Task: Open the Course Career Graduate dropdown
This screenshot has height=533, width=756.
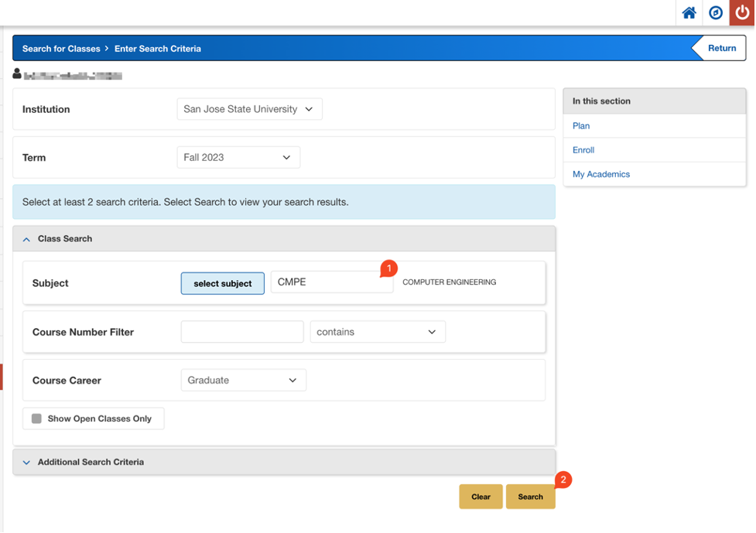Action: 243,380
